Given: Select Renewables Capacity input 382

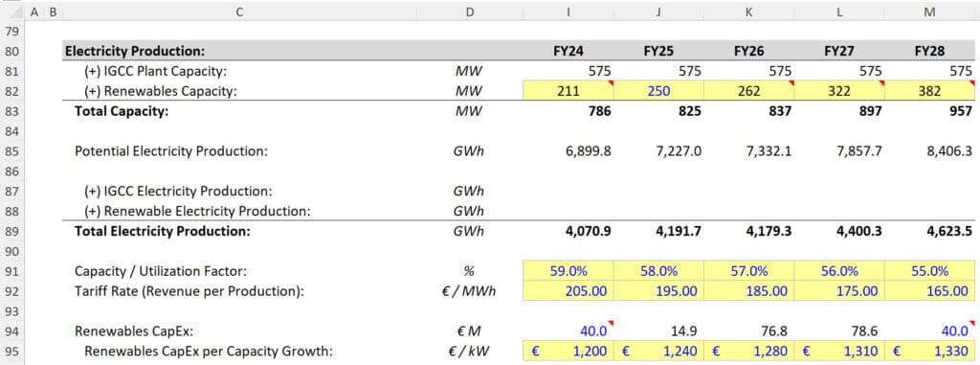Looking at the screenshot, I should coord(929,91).
